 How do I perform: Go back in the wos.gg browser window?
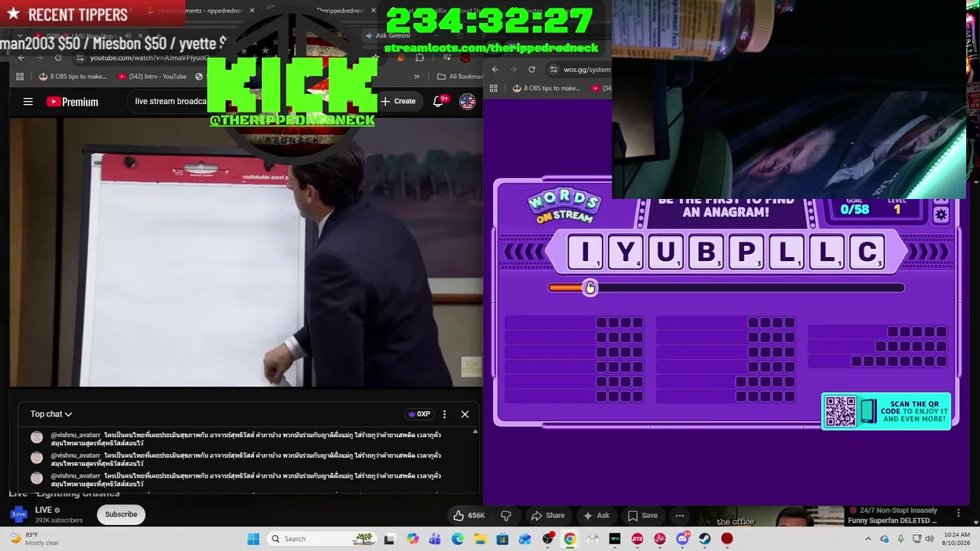(495, 69)
